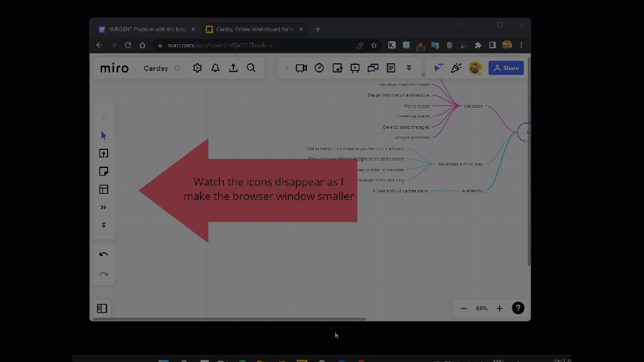Expand more apps double chevron in top toolbar
The height and width of the screenshot is (362, 644).
coord(409,68)
